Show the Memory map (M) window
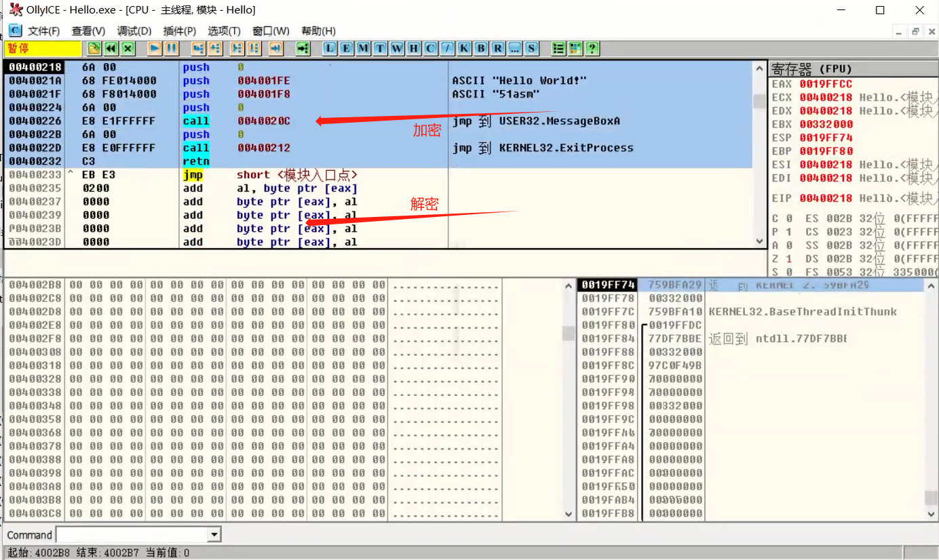This screenshot has width=939, height=560. [363, 49]
